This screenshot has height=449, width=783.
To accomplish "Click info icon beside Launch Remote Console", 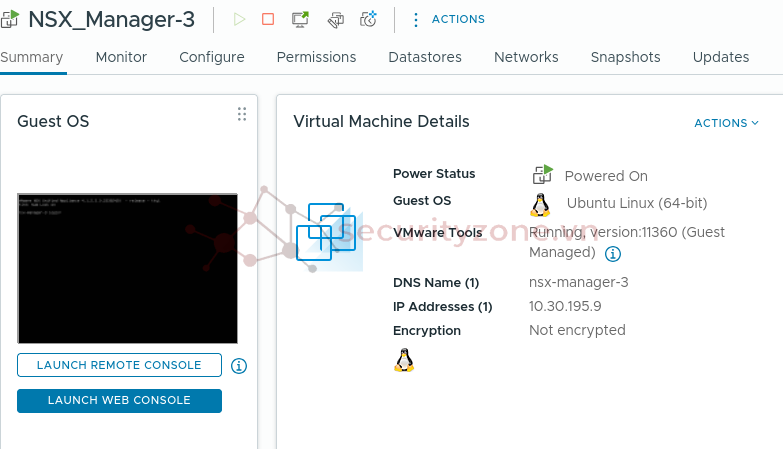I will 239,366.
